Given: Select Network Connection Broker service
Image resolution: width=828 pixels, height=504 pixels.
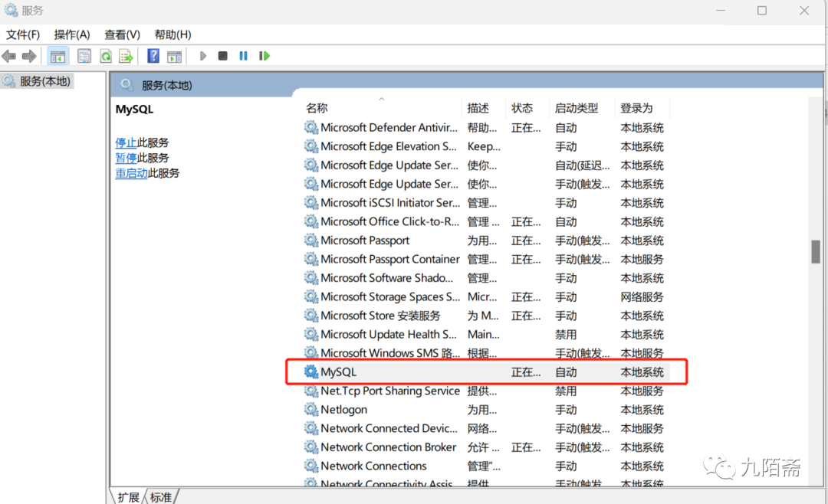Looking at the screenshot, I should pos(486,447).
